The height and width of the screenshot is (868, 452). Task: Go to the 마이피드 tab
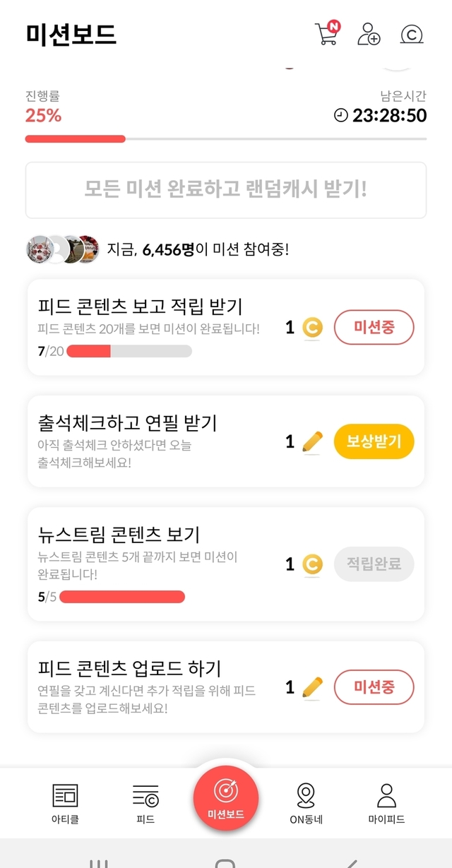386,804
